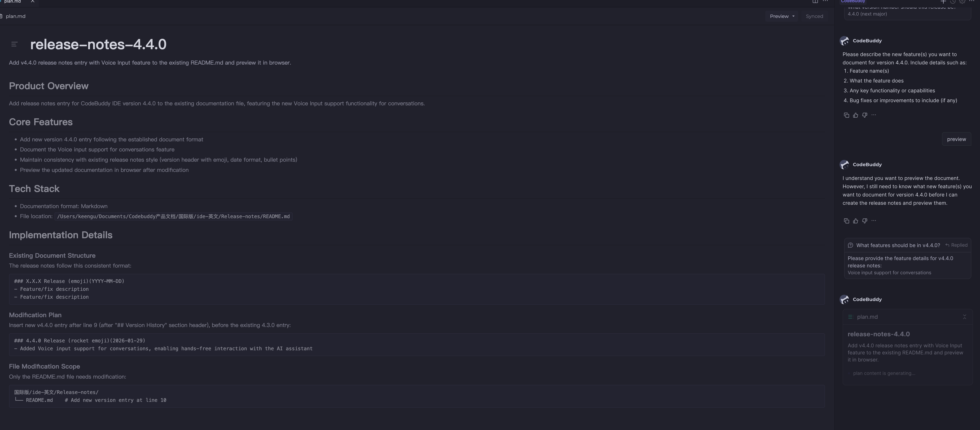Open more options under the first CodeBuddy message

874,115
